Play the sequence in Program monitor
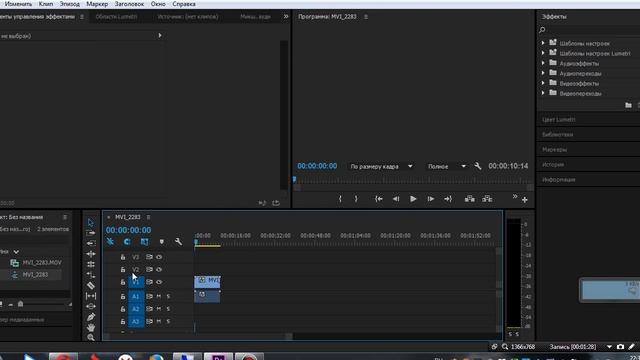 (x=413, y=199)
